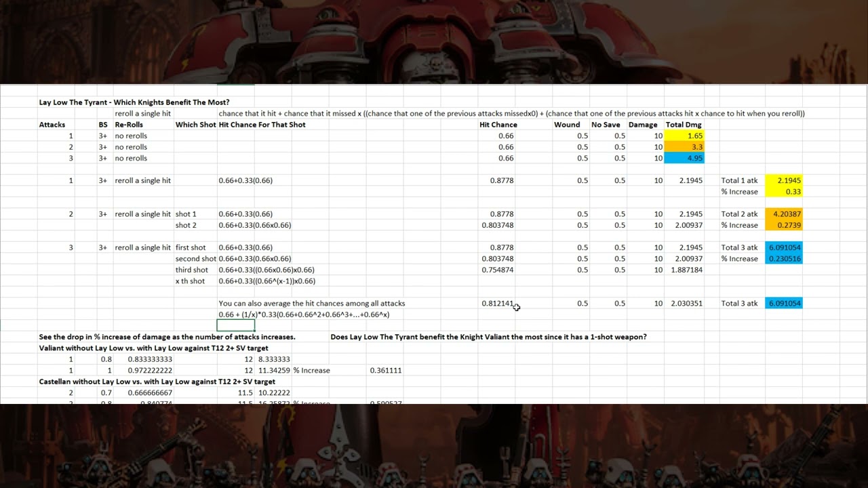
Task: Select the blue 0.230516 percent increase cell
Action: tap(784, 259)
